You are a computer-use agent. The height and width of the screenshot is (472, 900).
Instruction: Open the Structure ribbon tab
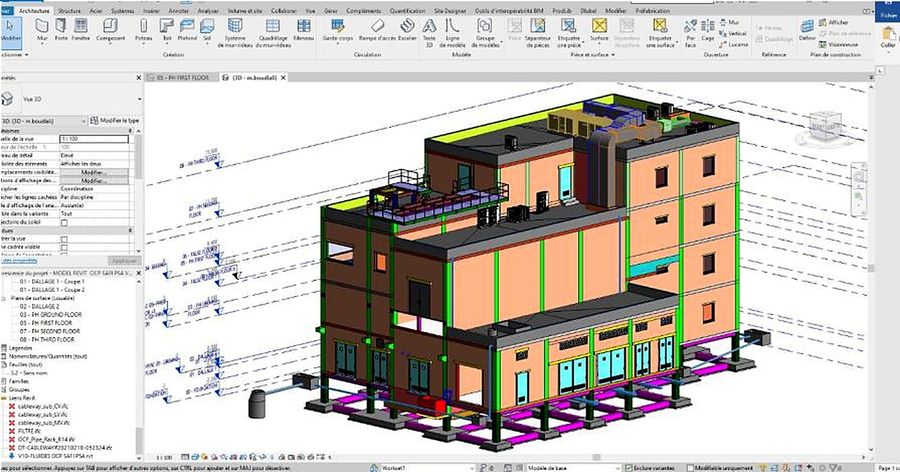click(69, 11)
